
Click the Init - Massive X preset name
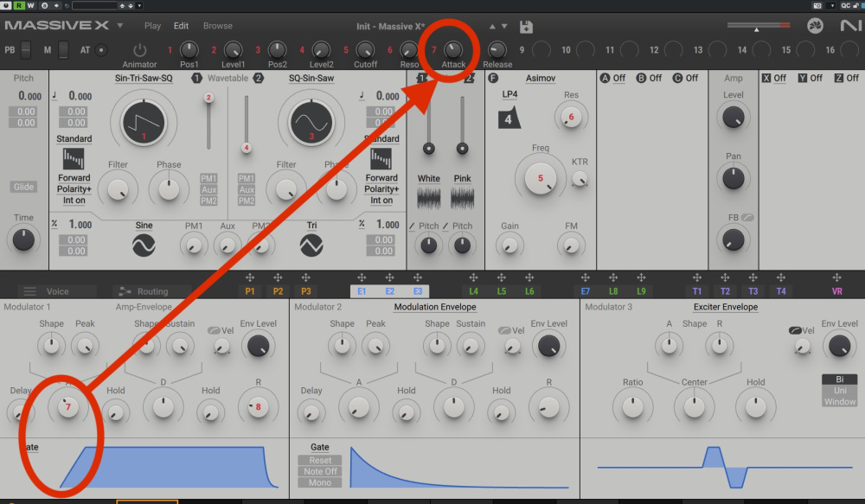(x=391, y=26)
